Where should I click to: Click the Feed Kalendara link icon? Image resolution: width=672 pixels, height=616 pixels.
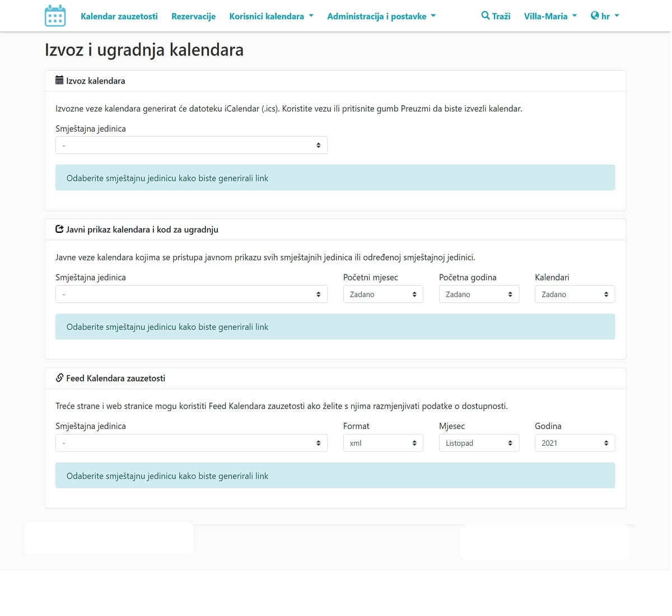[59, 378]
